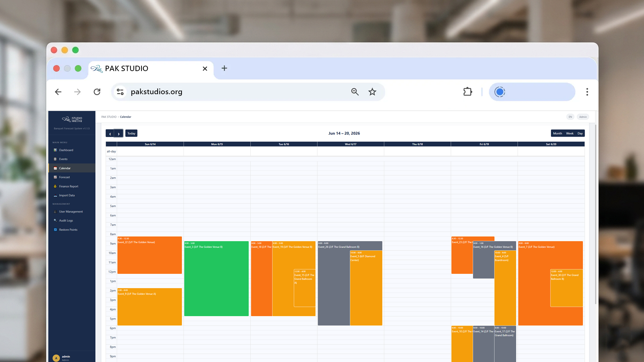Open Event_22 on Sunday
The height and width of the screenshot is (362, 644).
[150, 255]
